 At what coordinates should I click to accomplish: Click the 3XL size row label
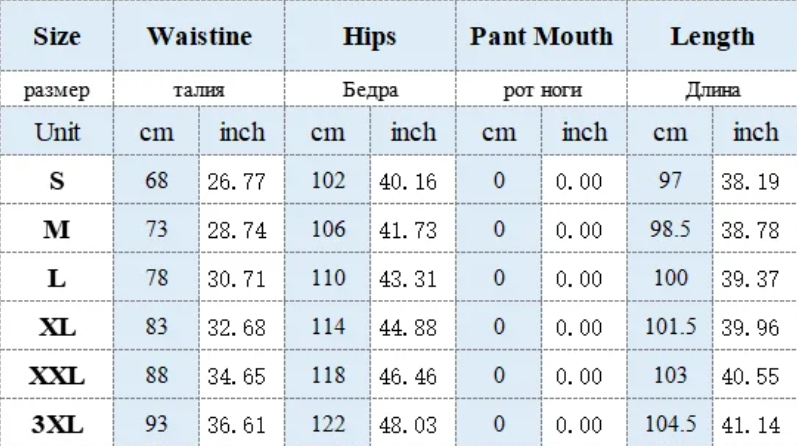(x=57, y=425)
